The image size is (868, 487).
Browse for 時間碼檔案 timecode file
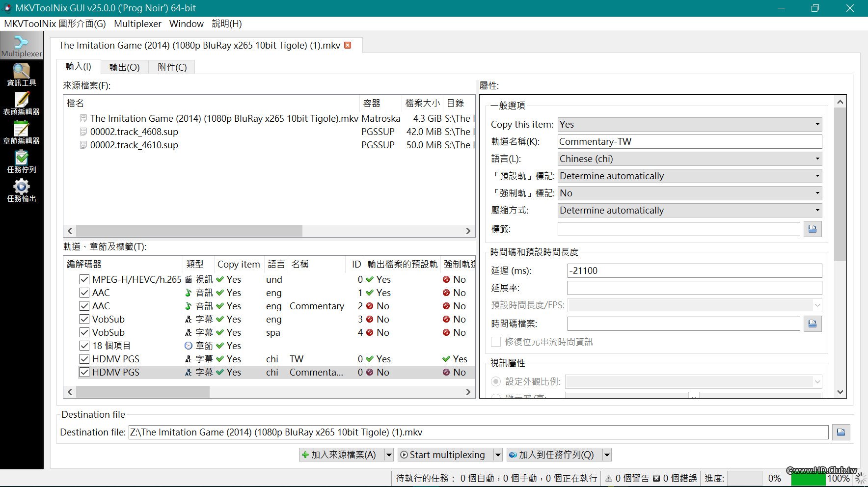pos(813,324)
